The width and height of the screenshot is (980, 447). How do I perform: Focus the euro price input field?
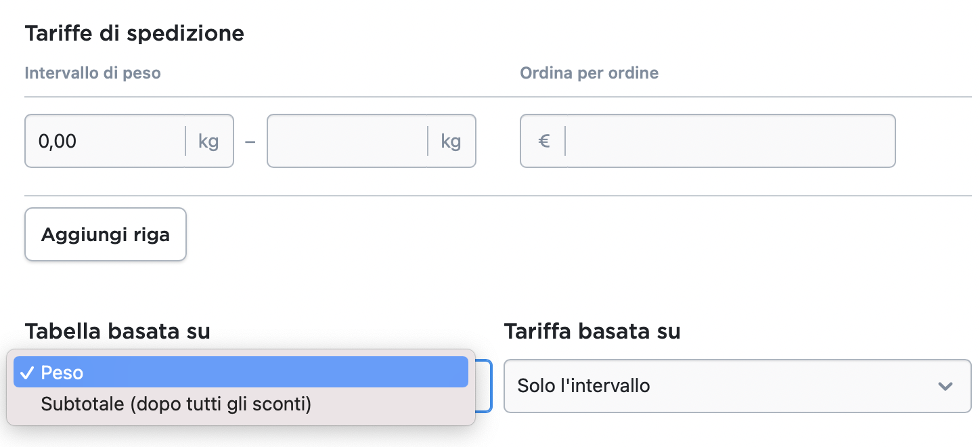(728, 141)
